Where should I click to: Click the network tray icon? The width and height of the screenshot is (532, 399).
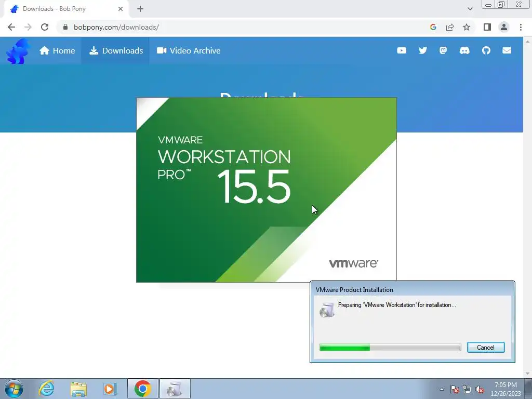point(467,390)
